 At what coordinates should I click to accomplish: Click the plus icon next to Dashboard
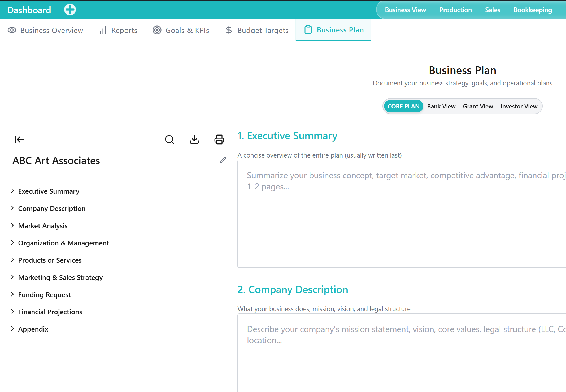point(70,10)
